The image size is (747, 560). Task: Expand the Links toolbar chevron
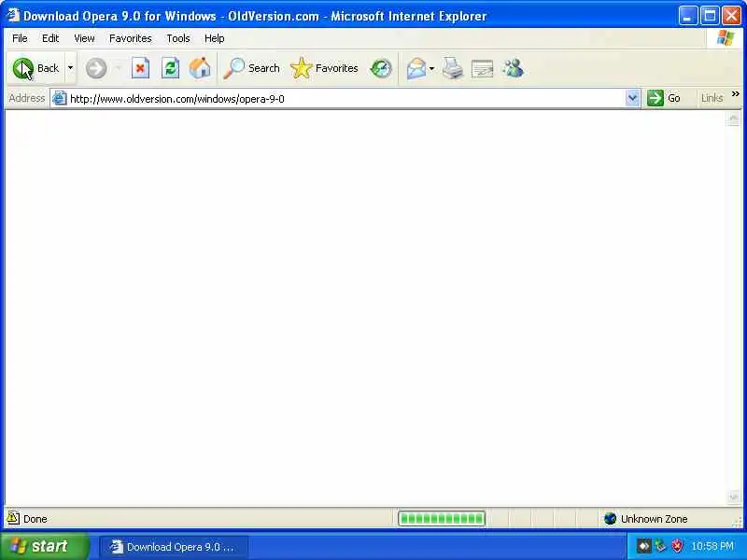pyautogui.click(x=735, y=94)
